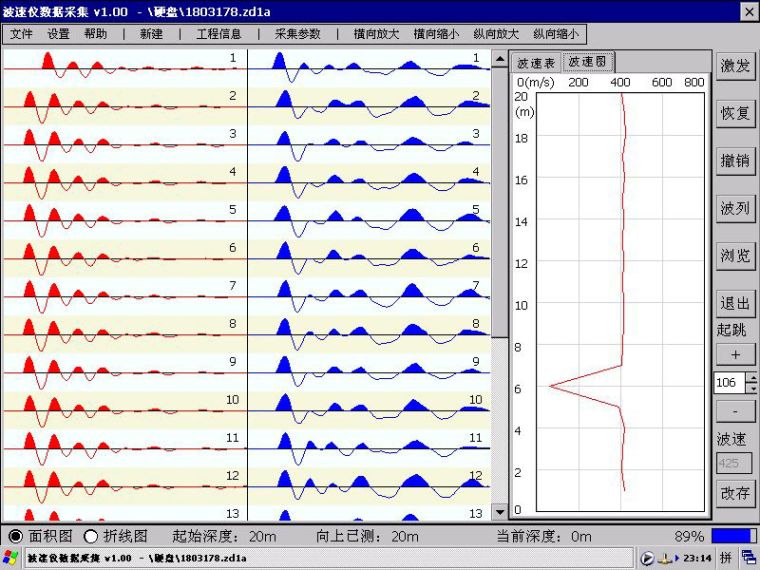The image size is (760, 570).
Task: Switch to the 波速表 tab
Action: tap(535, 63)
